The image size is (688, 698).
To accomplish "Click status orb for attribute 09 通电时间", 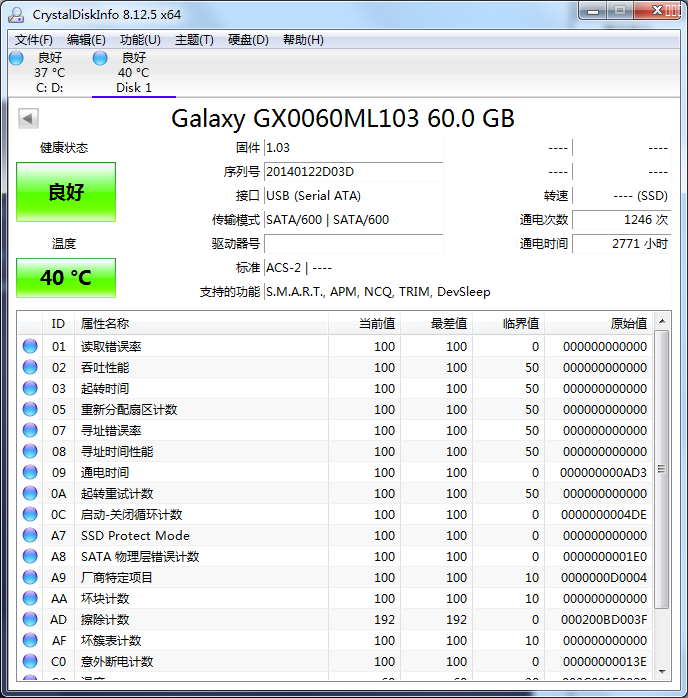I will 30,472.
